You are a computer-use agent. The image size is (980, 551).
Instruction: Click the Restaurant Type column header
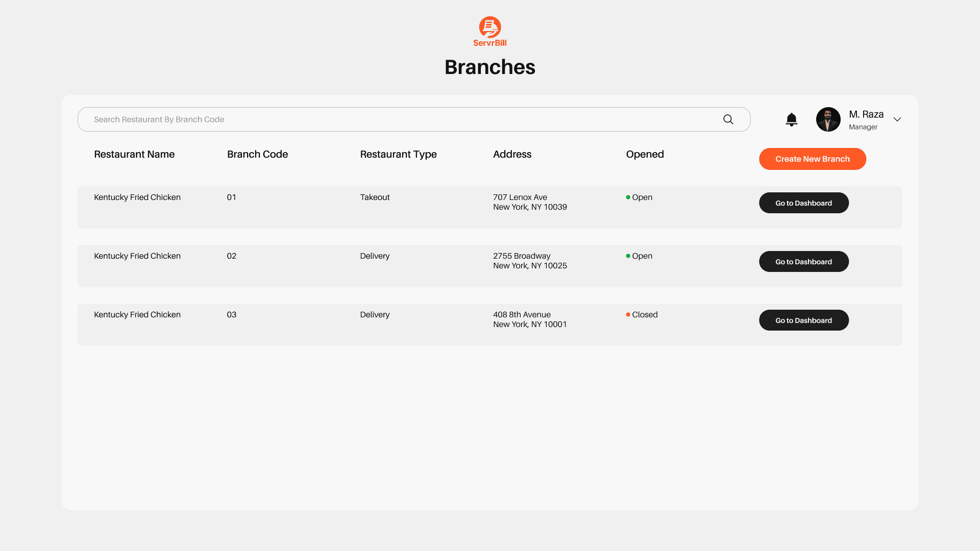pos(398,155)
